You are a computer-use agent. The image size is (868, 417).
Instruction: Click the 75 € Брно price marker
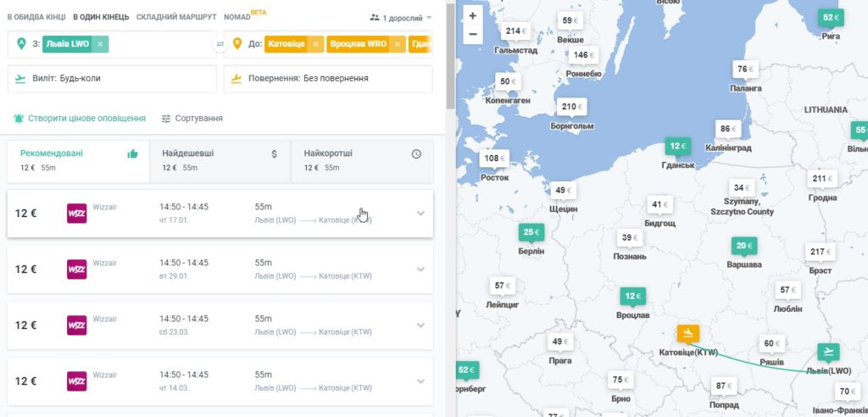coord(620,381)
